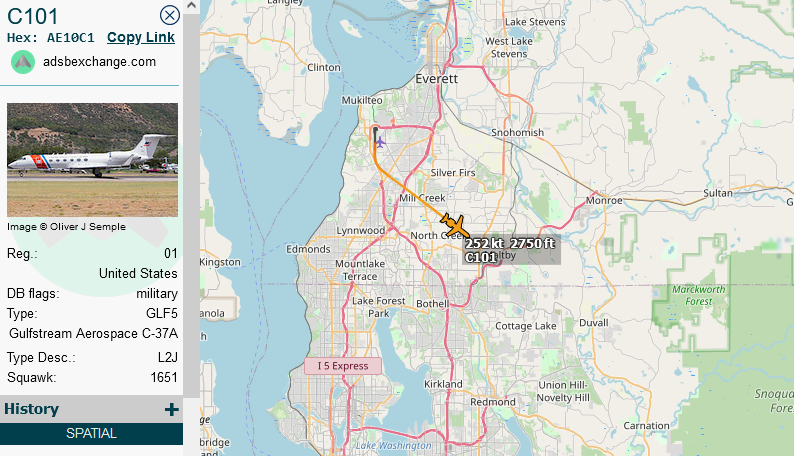Click the scroll-up arrow of sidebar
The width and height of the screenshot is (794, 456).
point(191,6)
